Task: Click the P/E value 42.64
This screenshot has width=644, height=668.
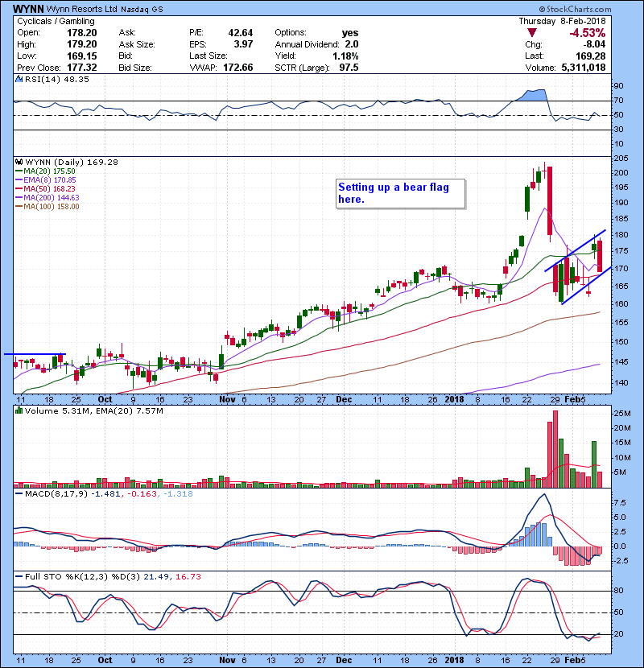Action: point(241,33)
